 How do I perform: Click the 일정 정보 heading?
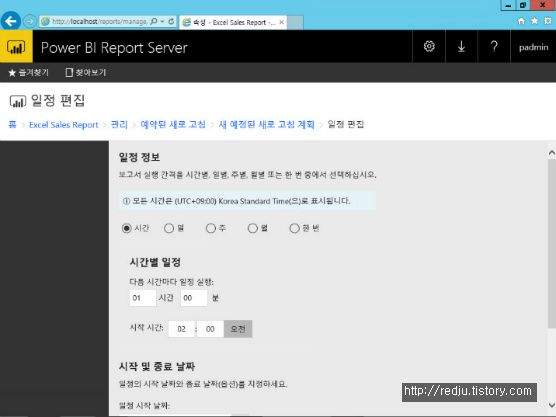[139, 157]
